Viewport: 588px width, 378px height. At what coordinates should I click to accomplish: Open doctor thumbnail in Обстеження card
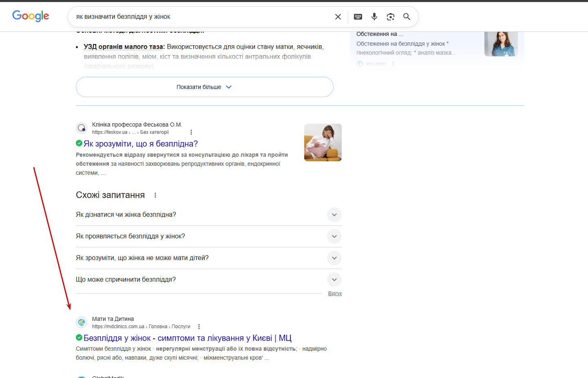pos(501,44)
